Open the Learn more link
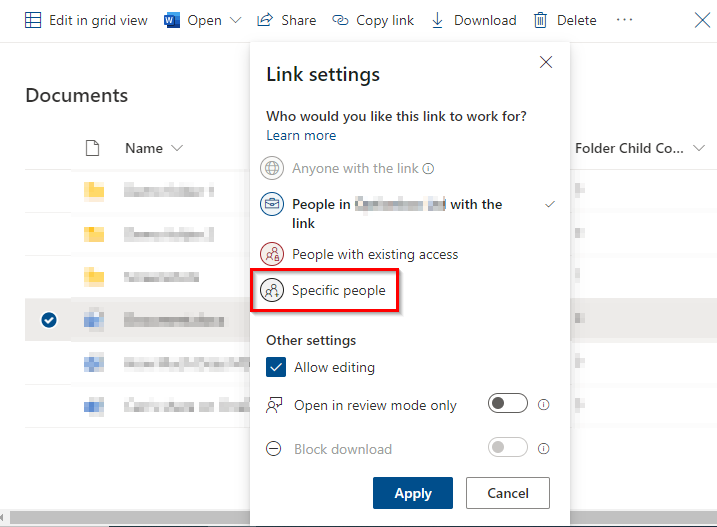Image resolution: width=717 pixels, height=527 pixels. pyautogui.click(x=301, y=135)
